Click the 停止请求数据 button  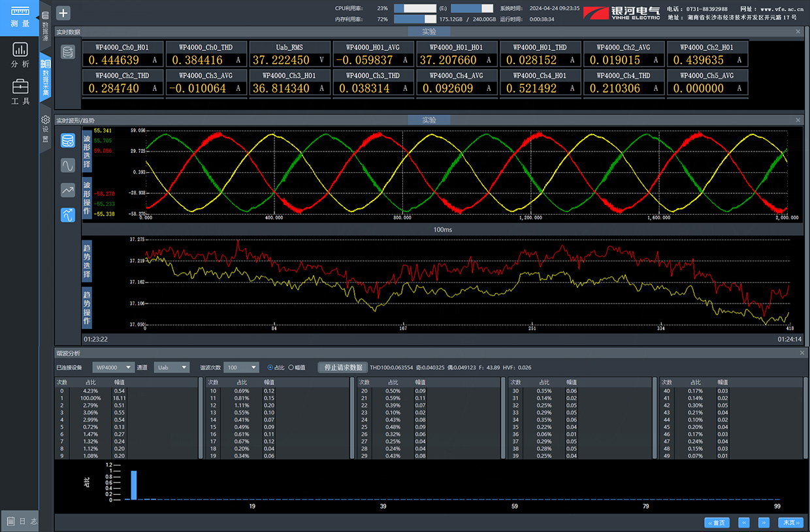pos(343,368)
